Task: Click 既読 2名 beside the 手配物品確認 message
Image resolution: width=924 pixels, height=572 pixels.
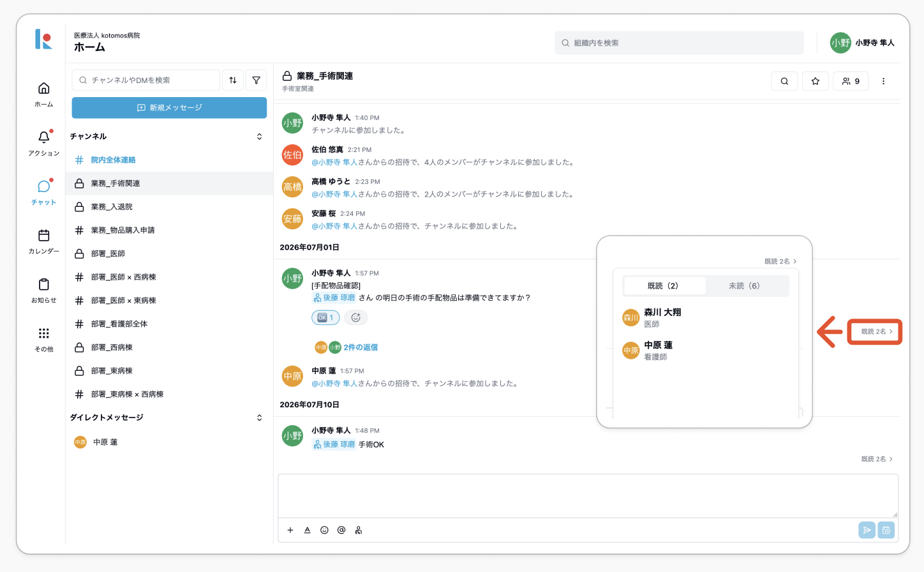Action: [877, 331]
